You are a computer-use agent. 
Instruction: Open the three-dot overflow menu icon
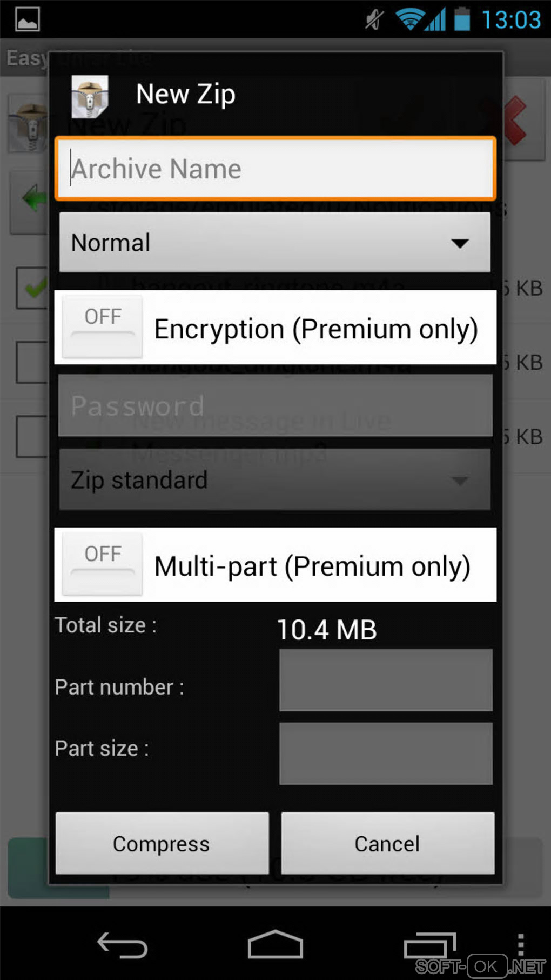pos(520,945)
